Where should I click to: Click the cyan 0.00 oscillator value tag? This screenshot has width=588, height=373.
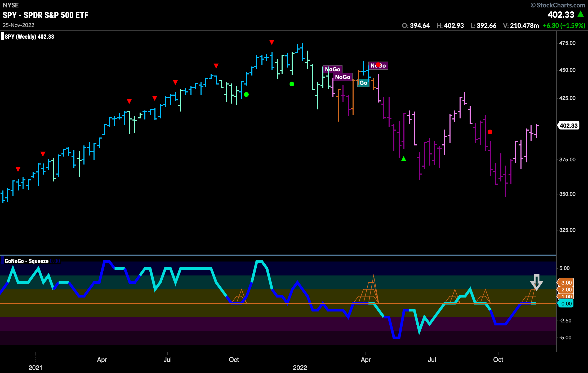click(x=566, y=304)
